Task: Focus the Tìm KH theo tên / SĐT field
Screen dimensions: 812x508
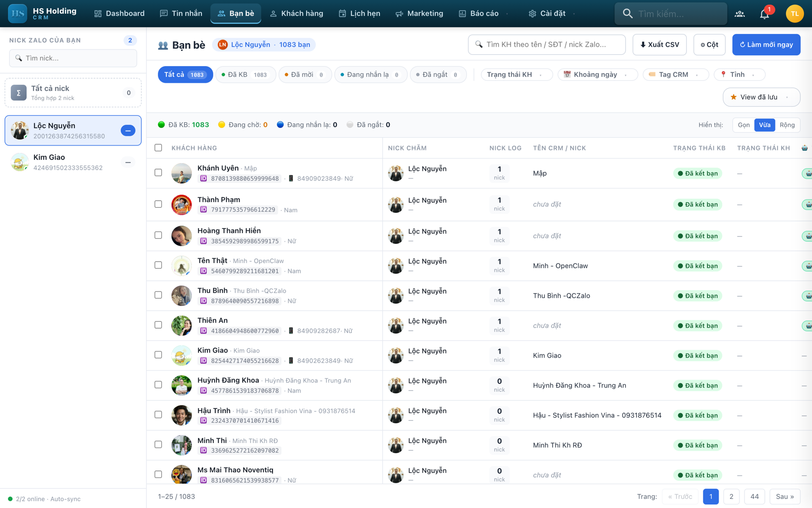Action: point(547,45)
